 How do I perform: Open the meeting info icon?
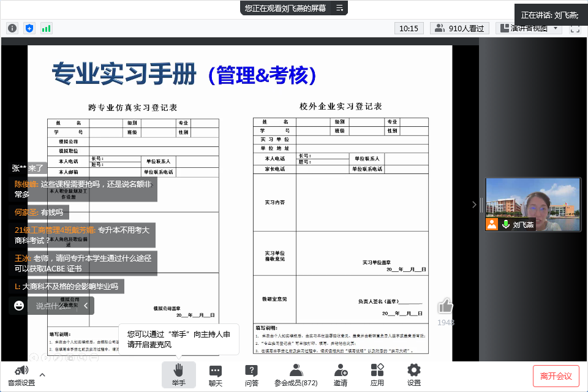tap(12, 28)
